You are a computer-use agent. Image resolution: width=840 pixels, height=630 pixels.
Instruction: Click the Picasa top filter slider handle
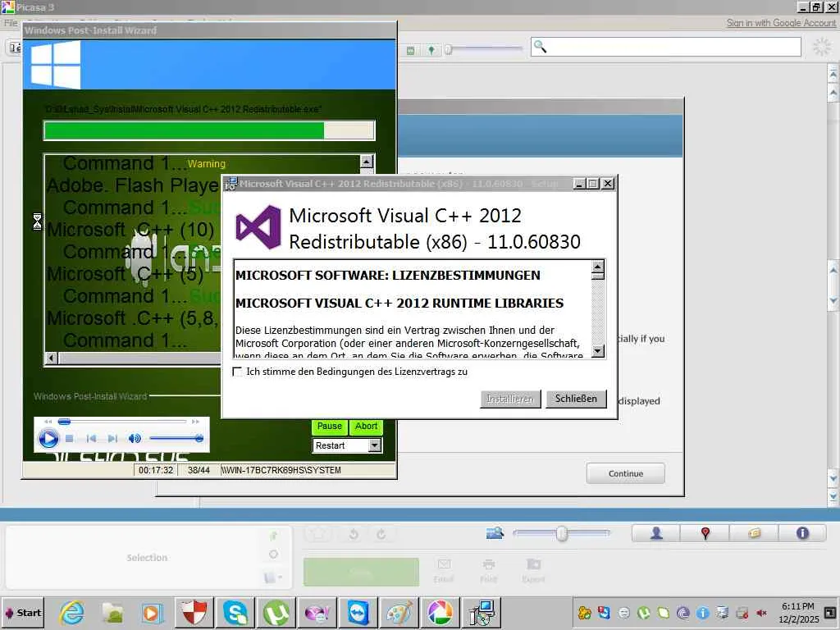pyautogui.click(x=449, y=50)
